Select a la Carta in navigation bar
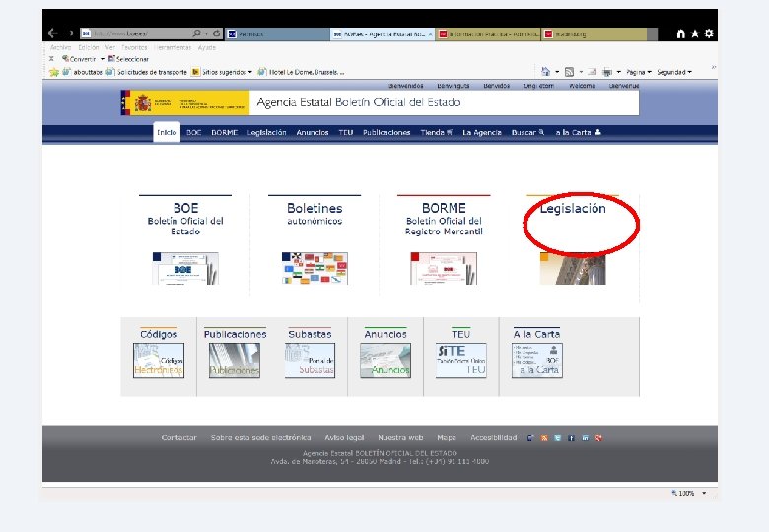This screenshot has height=532, width=769. pyautogui.click(x=578, y=132)
